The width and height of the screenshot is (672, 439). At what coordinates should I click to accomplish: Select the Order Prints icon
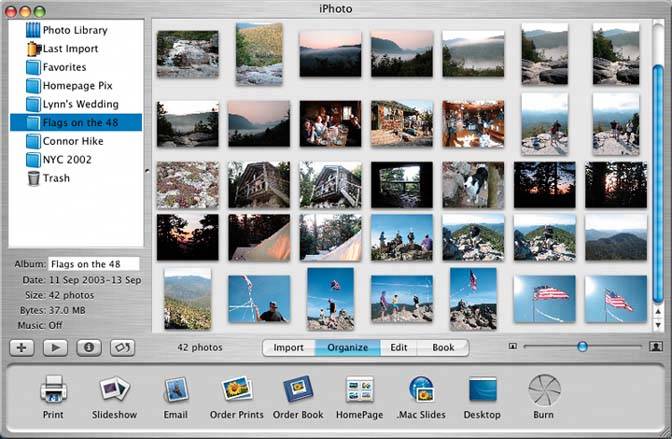[237, 390]
